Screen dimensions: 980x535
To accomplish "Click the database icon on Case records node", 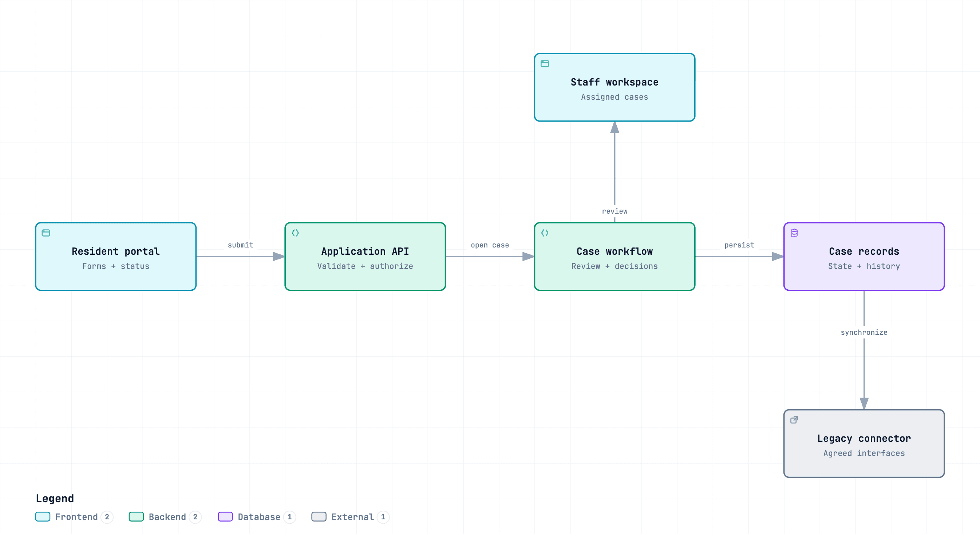I will [x=794, y=233].
